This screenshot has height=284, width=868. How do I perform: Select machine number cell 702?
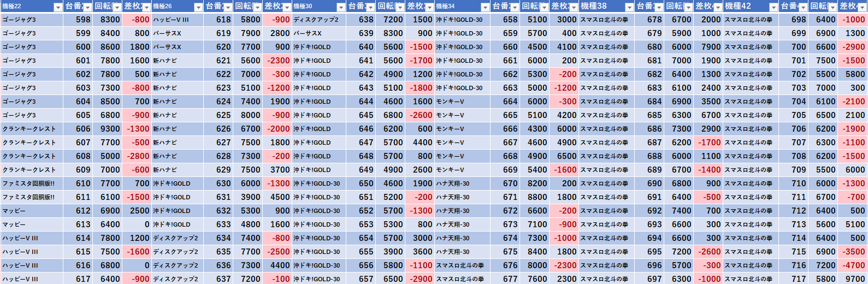[x=793, y=74]
